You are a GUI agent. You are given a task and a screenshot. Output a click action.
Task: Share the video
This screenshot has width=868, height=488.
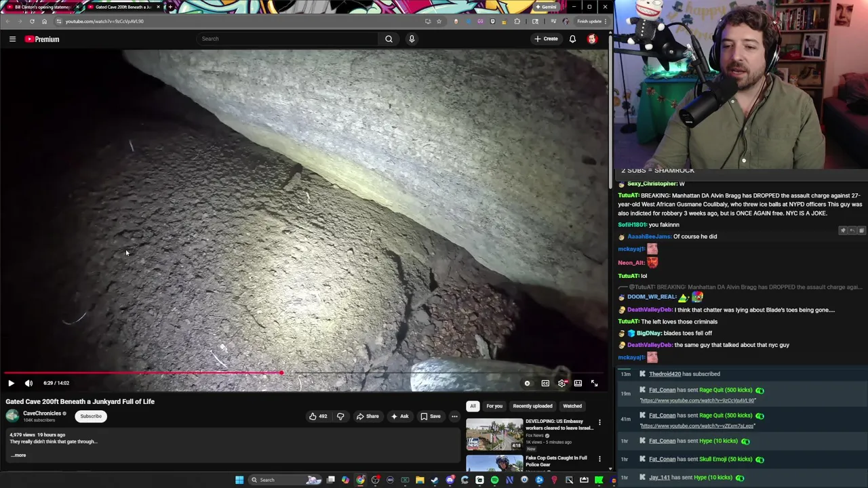coord(368,416)
